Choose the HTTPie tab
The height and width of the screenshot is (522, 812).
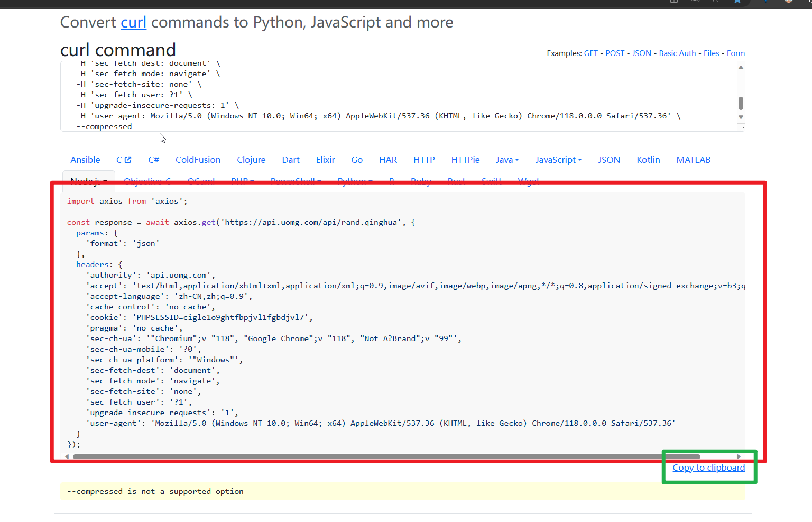(x=465, y=160)
